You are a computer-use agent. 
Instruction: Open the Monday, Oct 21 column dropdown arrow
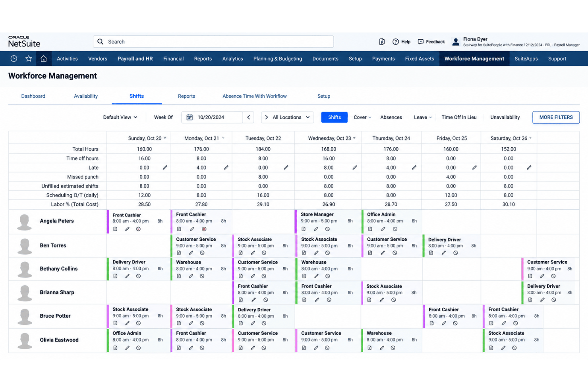tap(223, 138)
